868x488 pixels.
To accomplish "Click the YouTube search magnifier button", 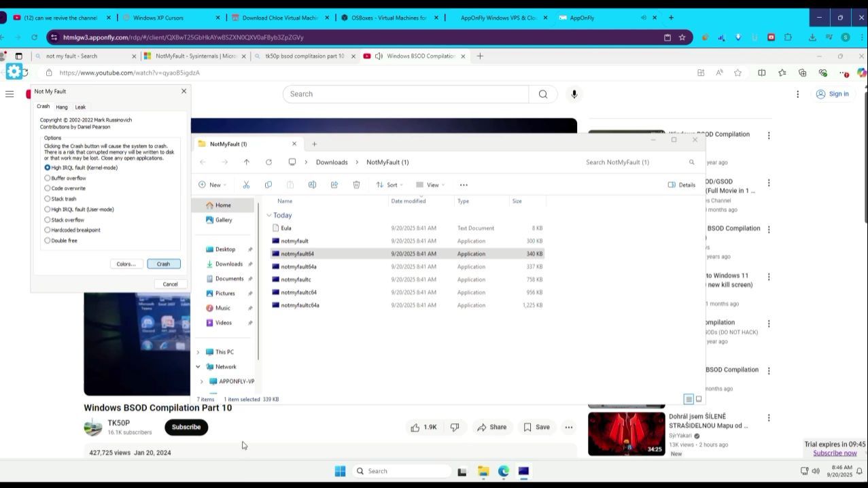I will point(542,94).
